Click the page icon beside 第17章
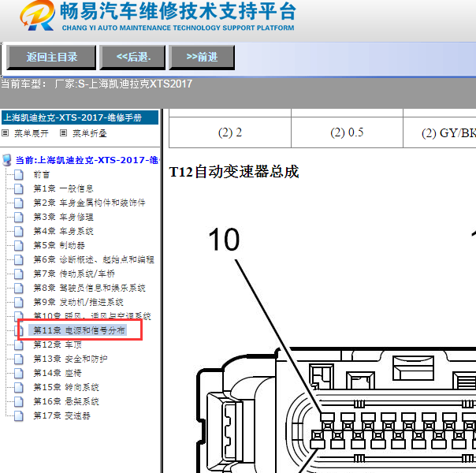 click(18, 415)
